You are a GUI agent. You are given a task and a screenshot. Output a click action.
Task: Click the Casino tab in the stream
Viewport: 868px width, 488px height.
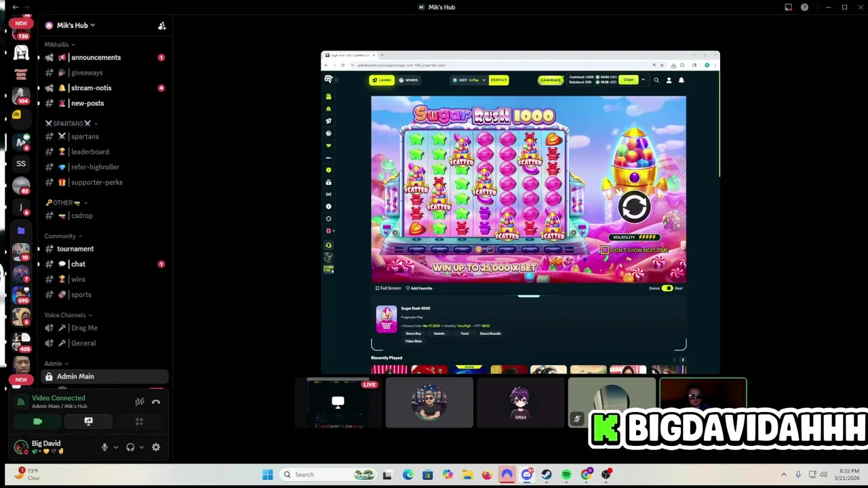click(x=382, y=80)
